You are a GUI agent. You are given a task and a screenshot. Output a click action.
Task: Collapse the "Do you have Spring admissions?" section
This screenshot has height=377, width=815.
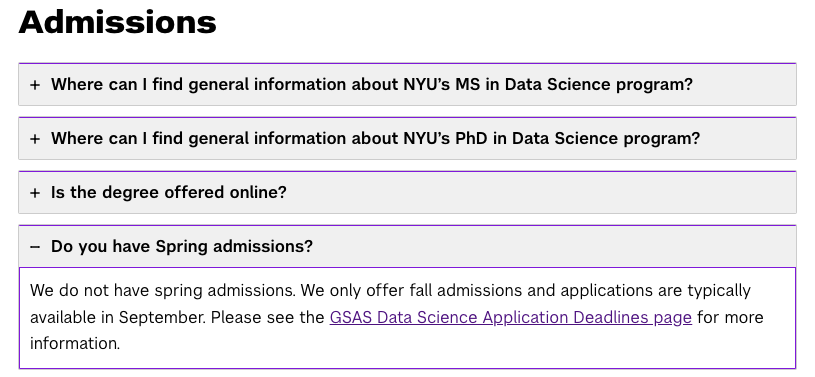[408, 246]
